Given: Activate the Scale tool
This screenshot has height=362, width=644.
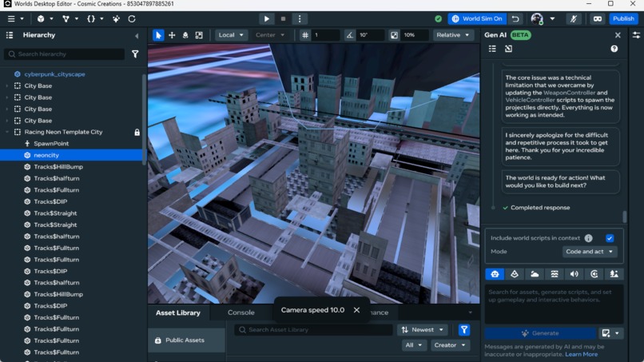Looking at the screenshot, I should [x=199, y=35].
